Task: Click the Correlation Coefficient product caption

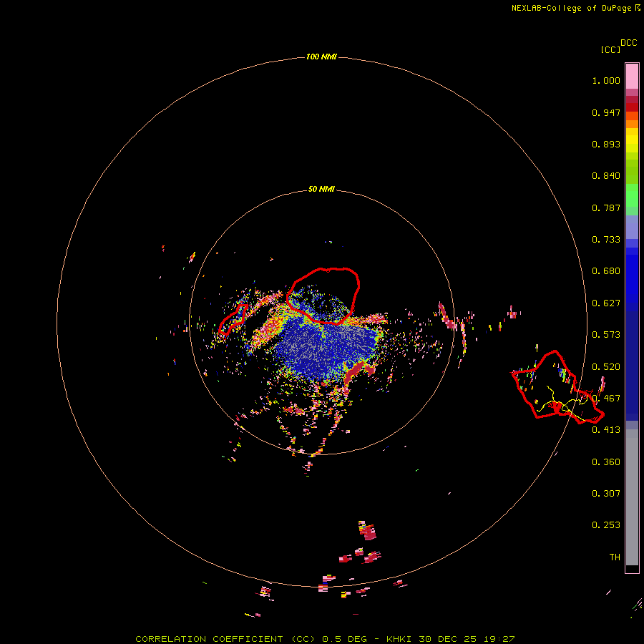Action: click(x=325, y=639)
